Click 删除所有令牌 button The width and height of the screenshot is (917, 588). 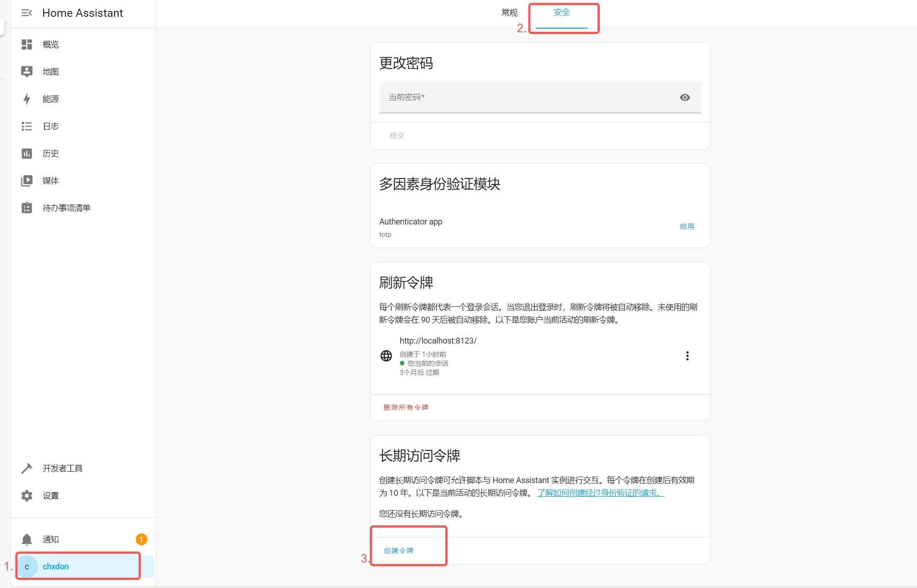(406, 408)
